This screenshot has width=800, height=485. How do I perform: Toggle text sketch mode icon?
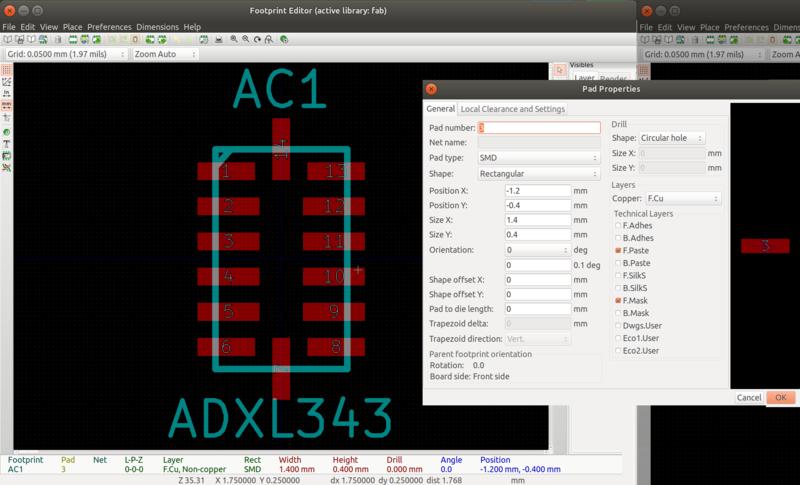(x=6, y=144)
